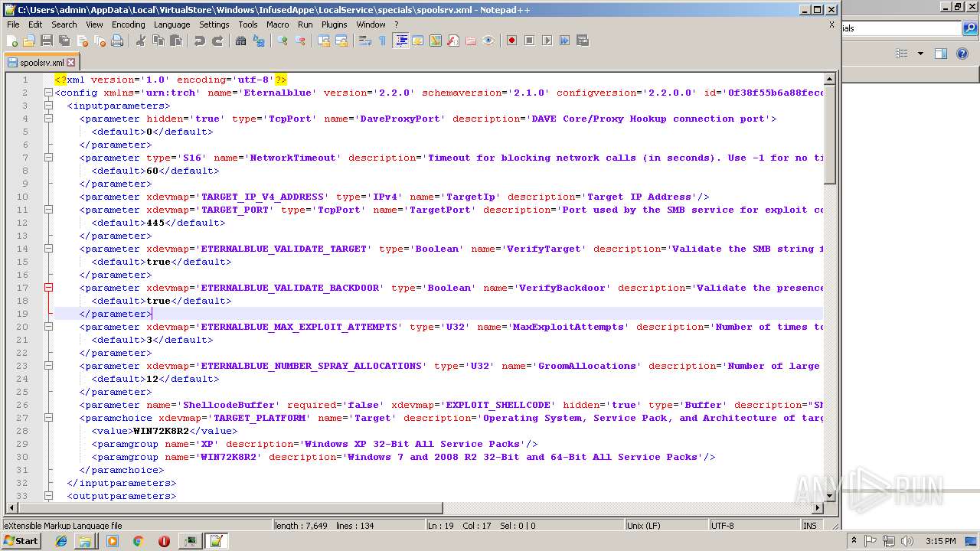Toggle the indent guide icon
Image resolution: width=980 pixels, height=551 pixels.
tap(400, 41)
